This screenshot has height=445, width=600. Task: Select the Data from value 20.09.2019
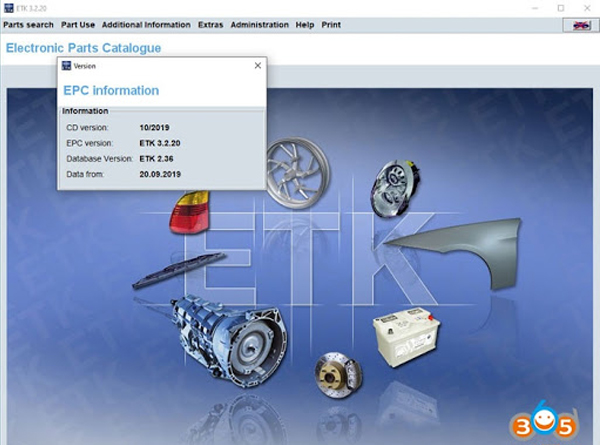160,174
